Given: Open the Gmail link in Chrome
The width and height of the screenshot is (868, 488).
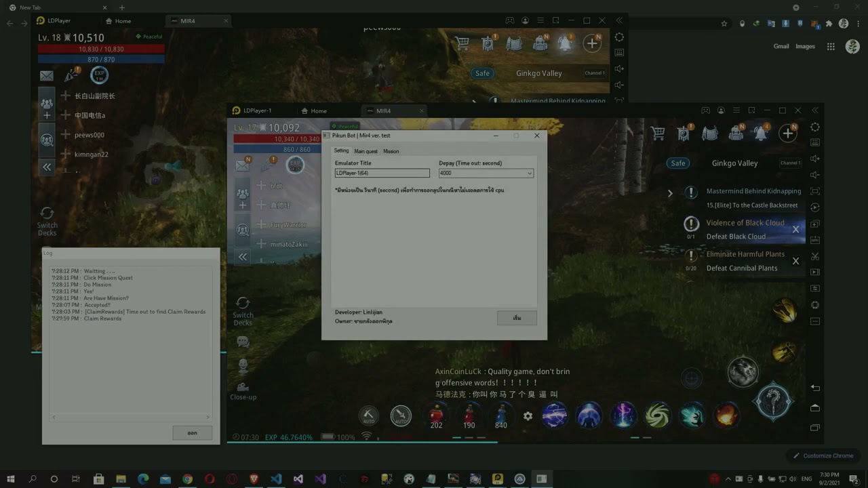Looking at the screenshot, I should 781,46.
